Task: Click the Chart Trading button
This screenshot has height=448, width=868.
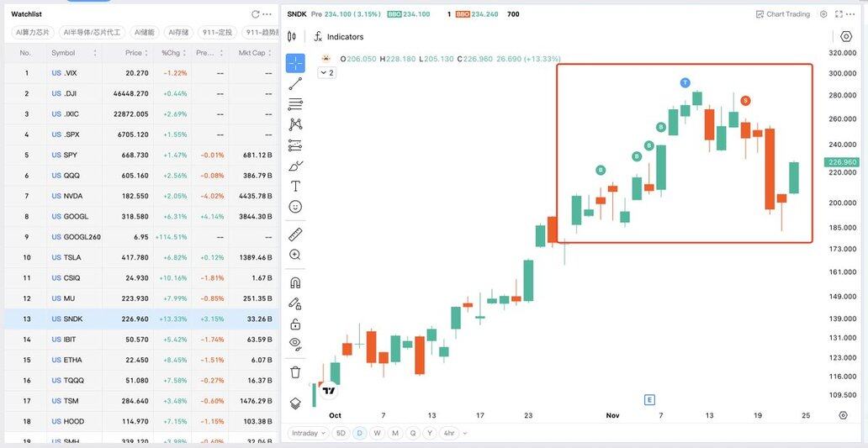Action: pyautogui.click(x=782, y=14)
